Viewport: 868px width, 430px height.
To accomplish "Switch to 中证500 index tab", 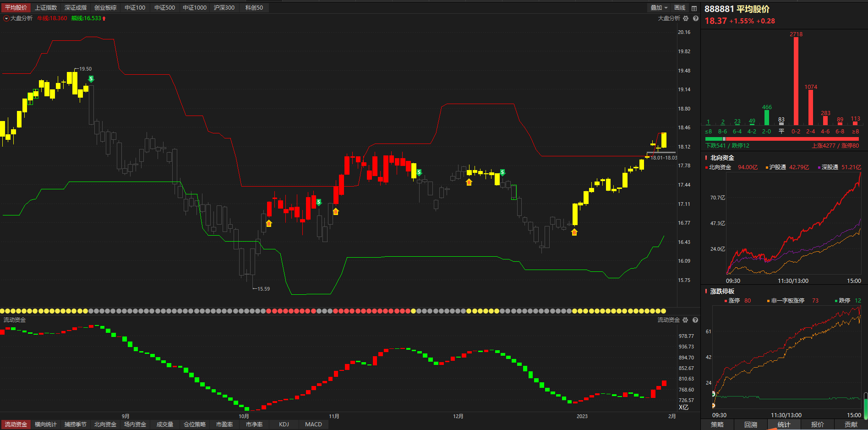I will (165, 8).
